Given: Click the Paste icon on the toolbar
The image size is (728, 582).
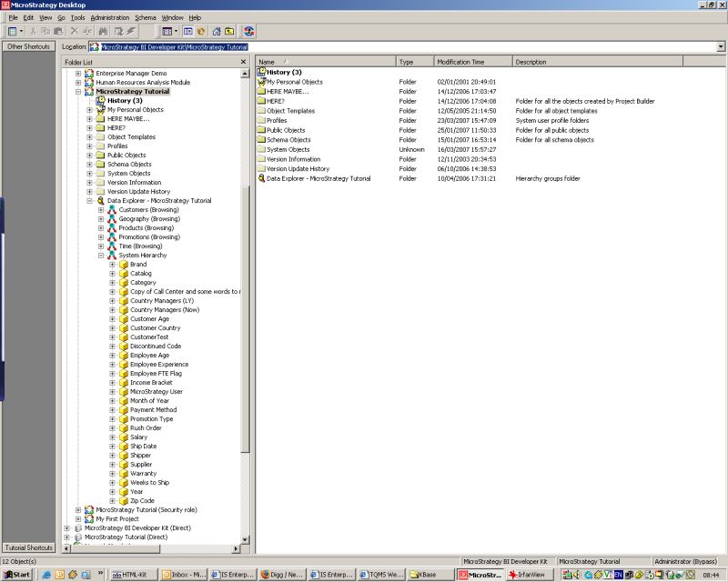Looking at the screenshot, I should (x=58, y=30).
